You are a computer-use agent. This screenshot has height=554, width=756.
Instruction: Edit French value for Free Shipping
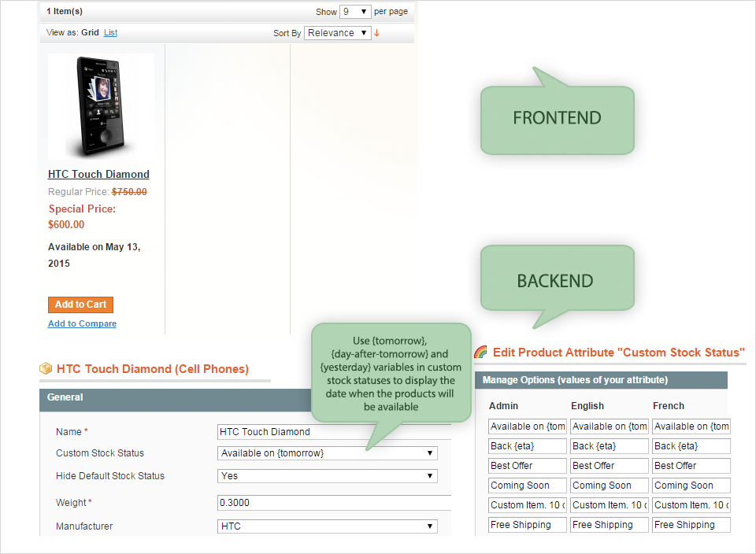pos(691,525)
